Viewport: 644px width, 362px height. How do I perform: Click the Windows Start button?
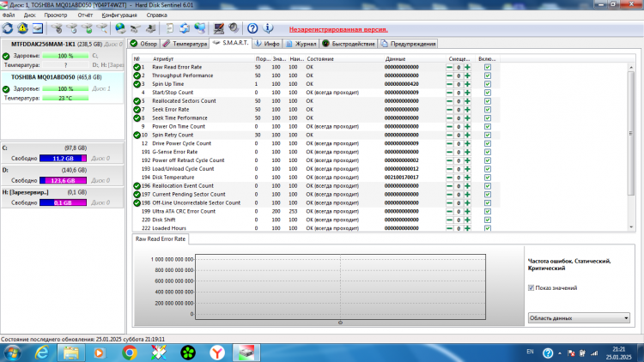(12, 353)
